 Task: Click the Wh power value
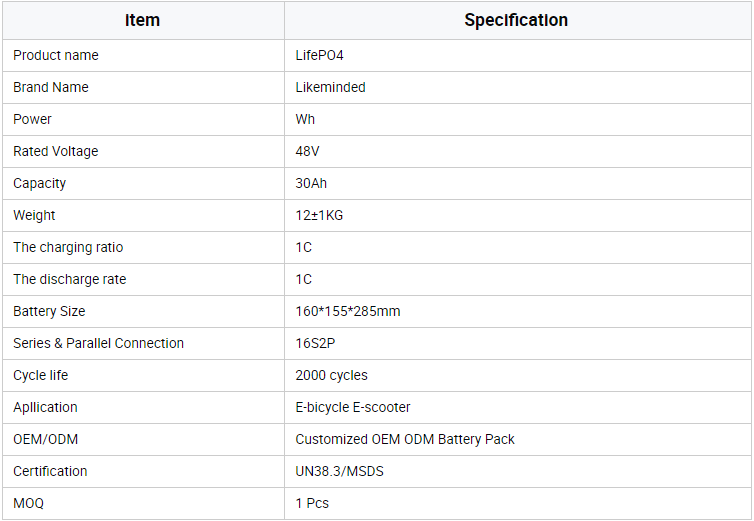click(305, 119)
